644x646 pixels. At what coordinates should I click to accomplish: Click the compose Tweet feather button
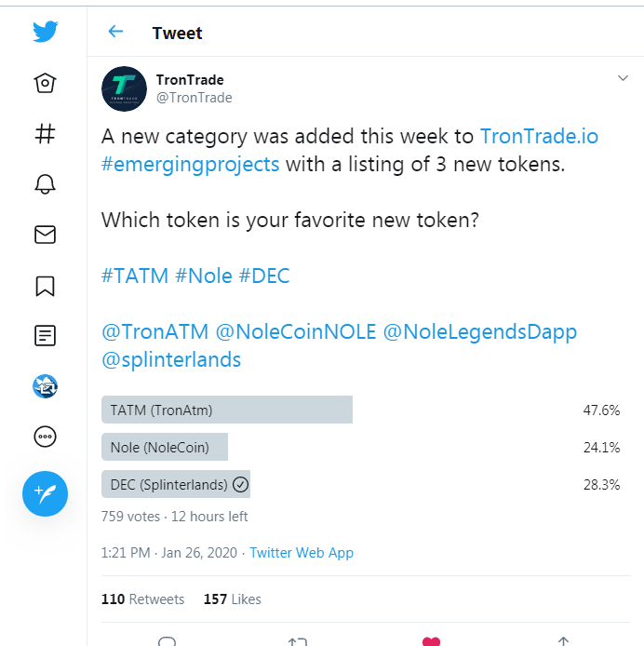[x=45, y=493]
